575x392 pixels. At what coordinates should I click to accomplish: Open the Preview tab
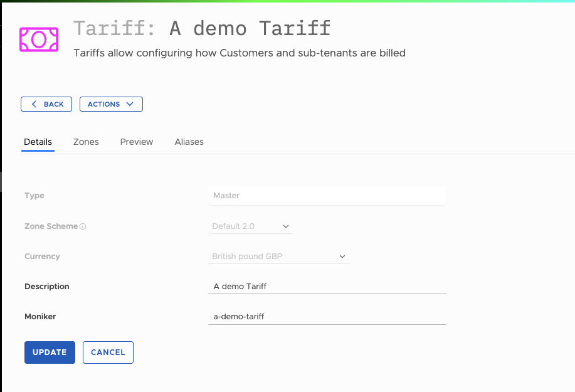point(137,142)
